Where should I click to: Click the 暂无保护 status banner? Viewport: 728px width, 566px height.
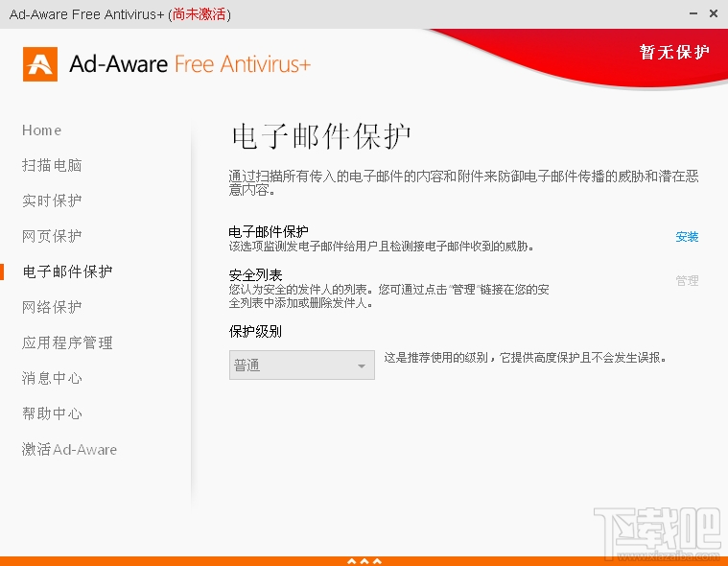coord(674,52)
